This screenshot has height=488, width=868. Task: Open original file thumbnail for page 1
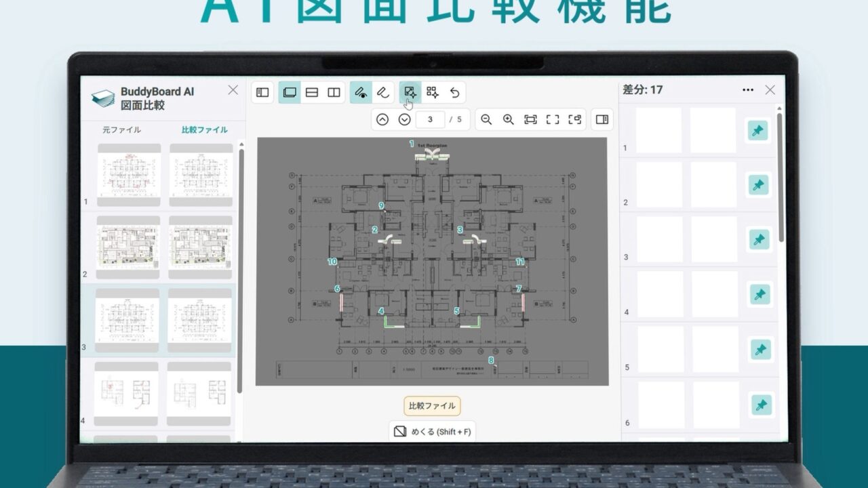[x=129, y=175]
